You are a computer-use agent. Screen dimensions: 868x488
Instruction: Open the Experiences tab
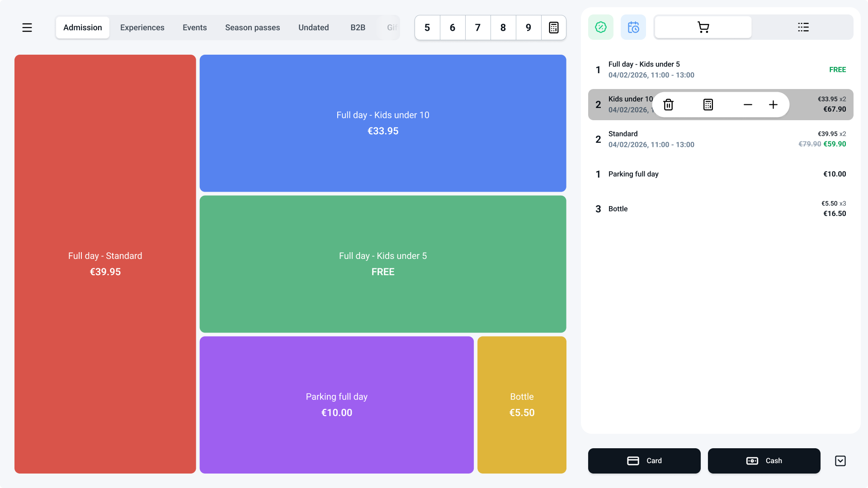coord(142,28)
